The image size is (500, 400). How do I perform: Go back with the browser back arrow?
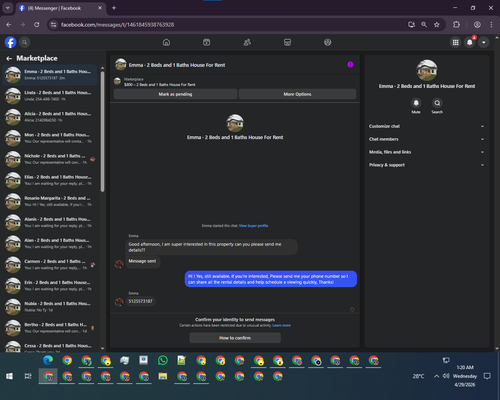pyautogui.click(x=9, y=25)
